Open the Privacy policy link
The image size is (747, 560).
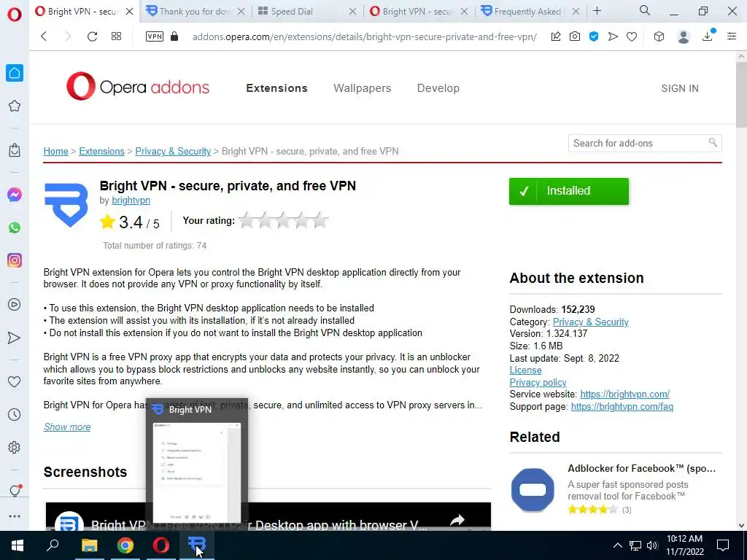coord(538,382)
